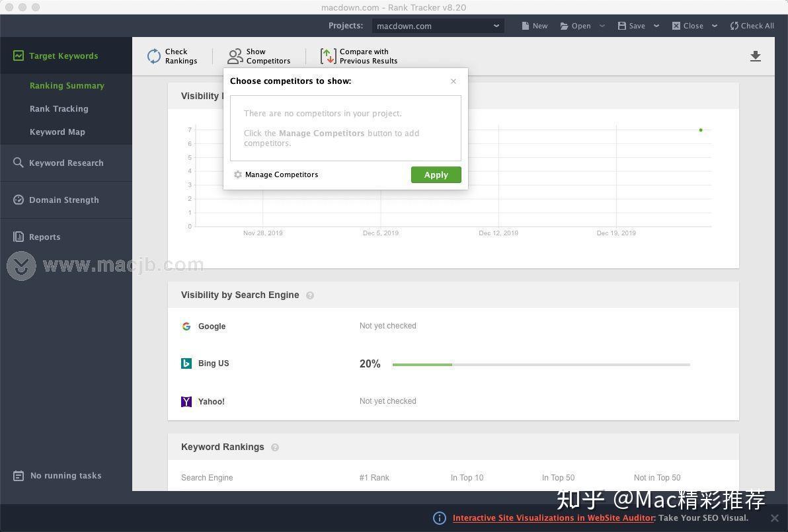Click the Domain Strength gauge icon
788x532 pixels.
pyautogui.click(x=19, y=200)
